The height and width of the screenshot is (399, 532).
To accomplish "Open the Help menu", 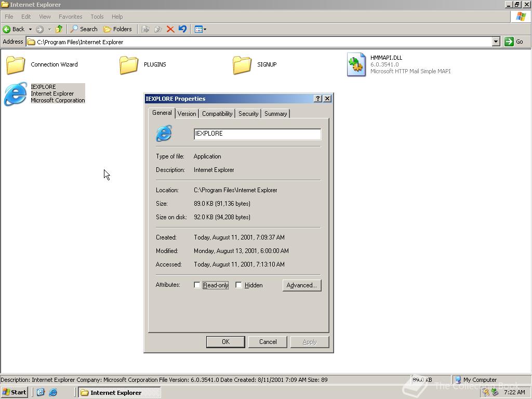I will pos(117,17).
